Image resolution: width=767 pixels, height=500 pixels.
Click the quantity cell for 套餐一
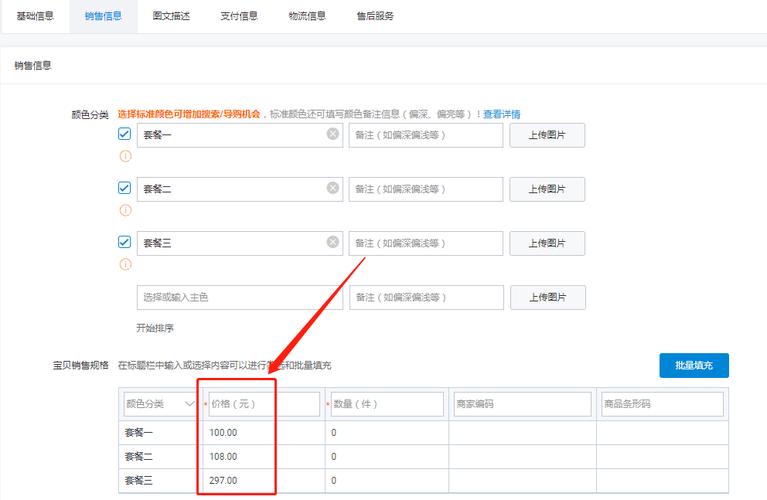click(x=387, y=432)
